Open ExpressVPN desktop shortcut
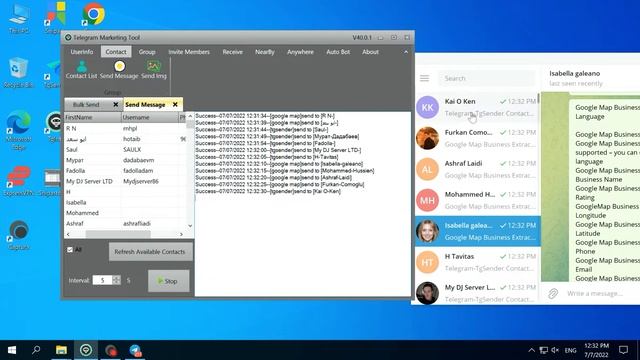640x360 pixels. point(18,181)
